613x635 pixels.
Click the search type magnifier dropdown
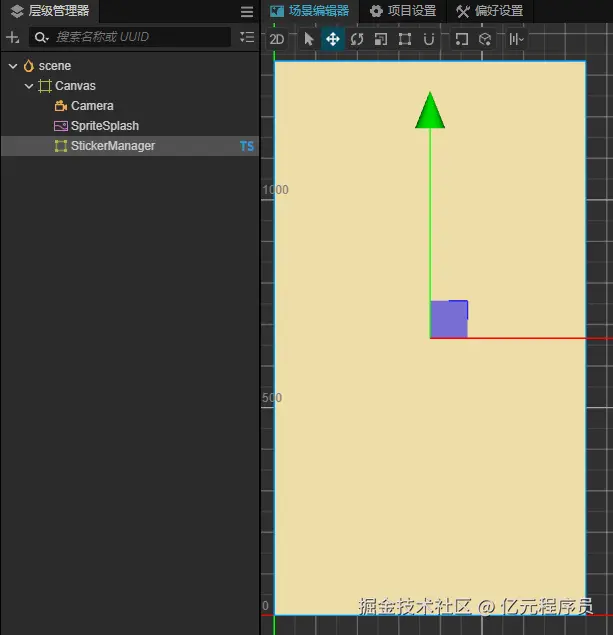(41, 38)
